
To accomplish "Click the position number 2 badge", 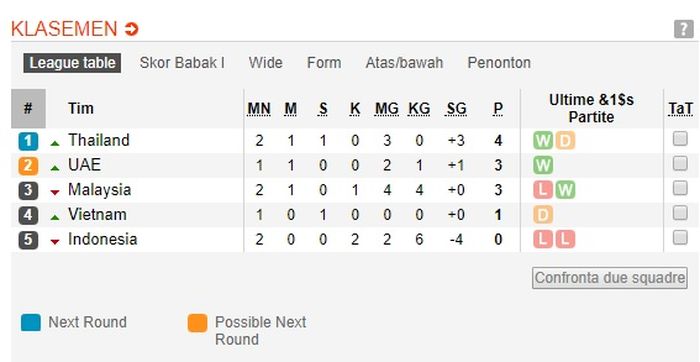I will (x=28, y=166).
